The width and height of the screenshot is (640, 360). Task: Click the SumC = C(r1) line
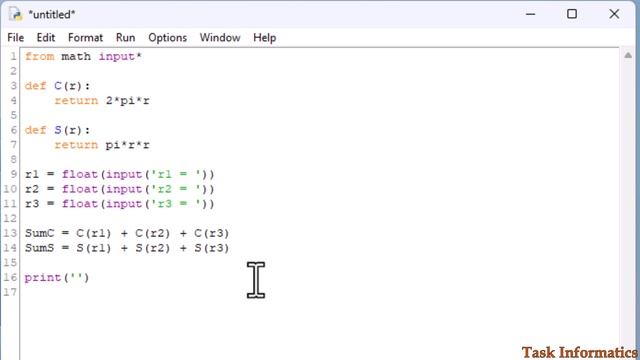[x=127, y=233]
